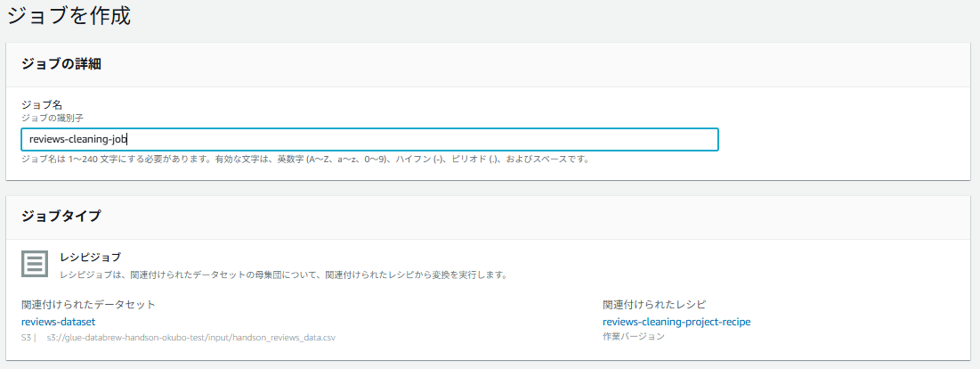Screen dimensions: 980x369
Task: Click the recipe job description sentence
Action: coord(282,275)
